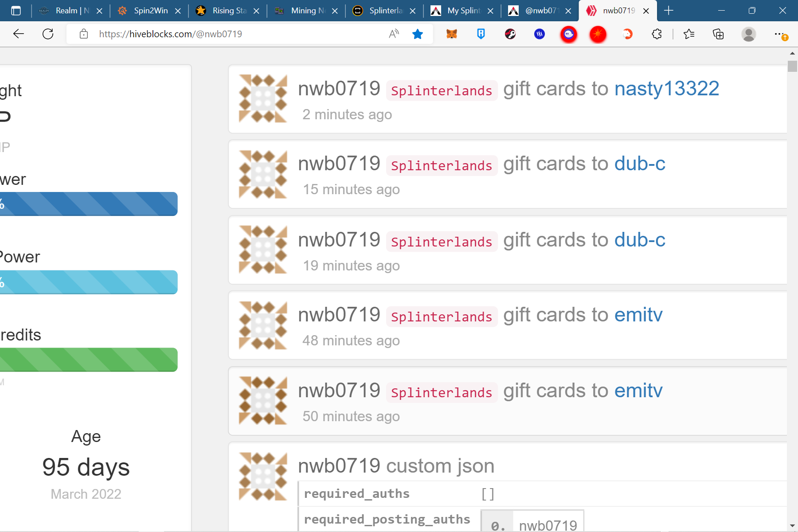This screenshot has width=798, height=532.
Task: Click the scrollbar down arrow
Action: pyautogui.click(x=792, y=526)
